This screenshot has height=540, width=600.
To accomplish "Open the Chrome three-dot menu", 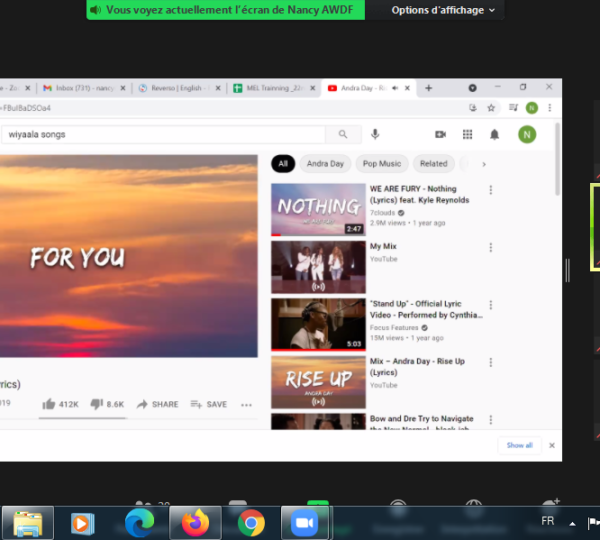I will [x=550, y=108].
